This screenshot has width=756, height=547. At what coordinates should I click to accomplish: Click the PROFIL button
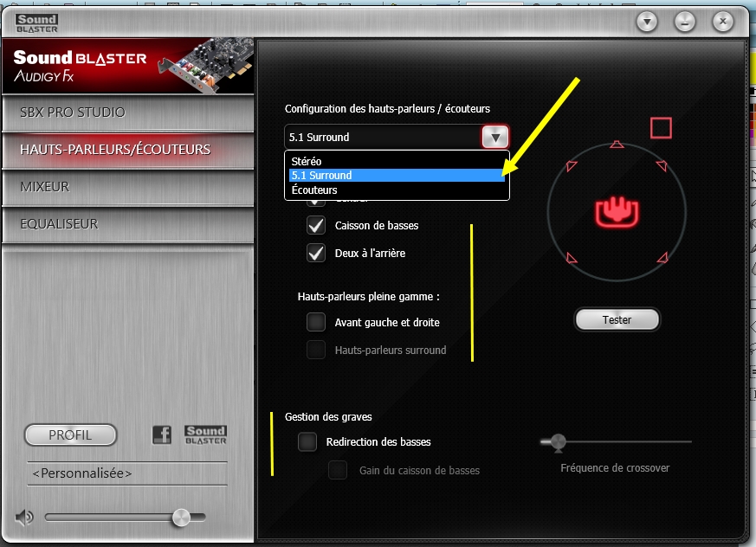pos(70,434)
